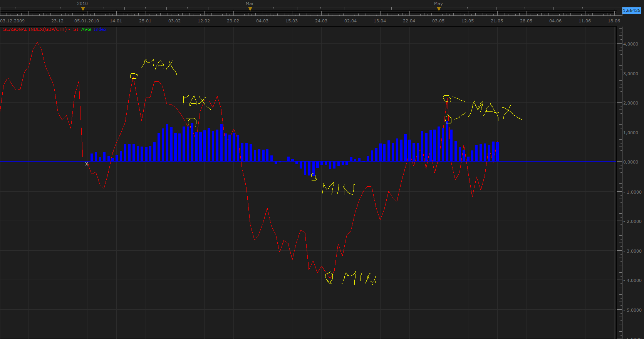
Task: Click the 2010 year triangle marker
Action: tap(83, 9)
